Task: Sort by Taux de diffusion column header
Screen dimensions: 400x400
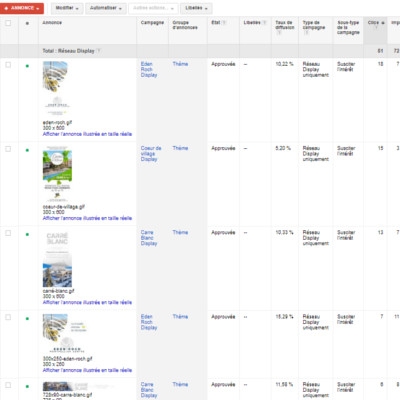Action: pyautogui.click(x=285, y=25)
